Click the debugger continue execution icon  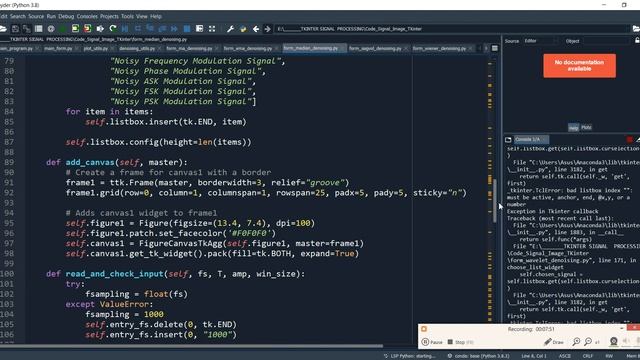point(174,29)
